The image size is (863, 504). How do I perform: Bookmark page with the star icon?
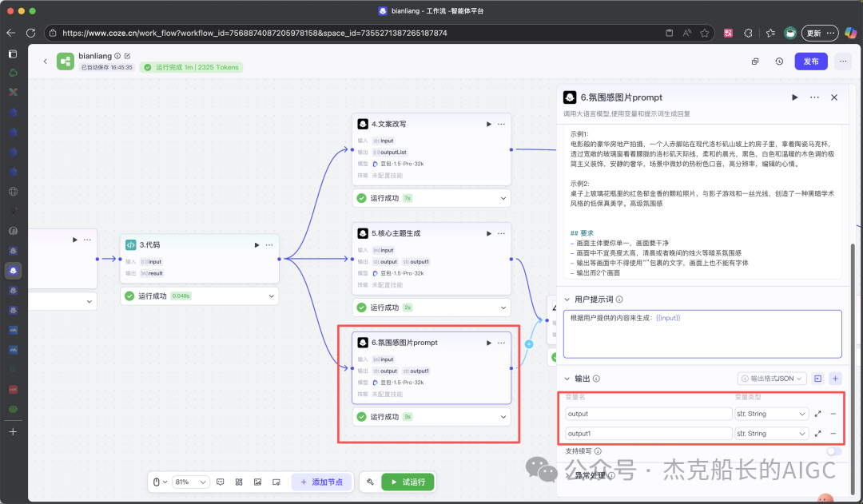705,33
